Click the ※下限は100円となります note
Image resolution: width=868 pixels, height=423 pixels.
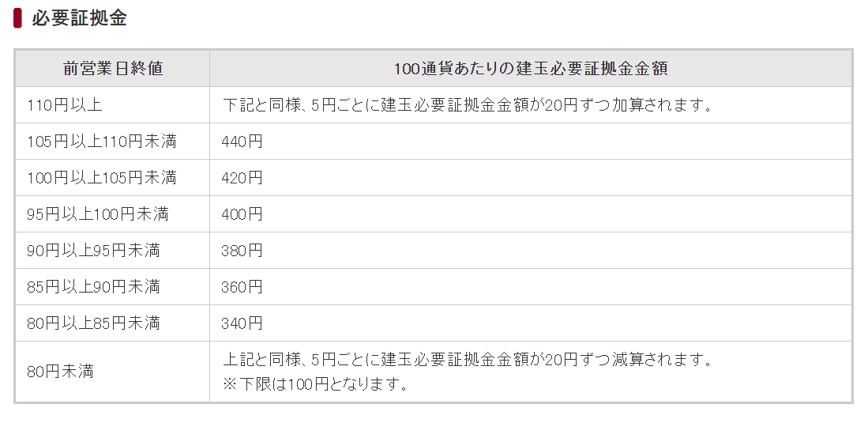click(316, 385)
